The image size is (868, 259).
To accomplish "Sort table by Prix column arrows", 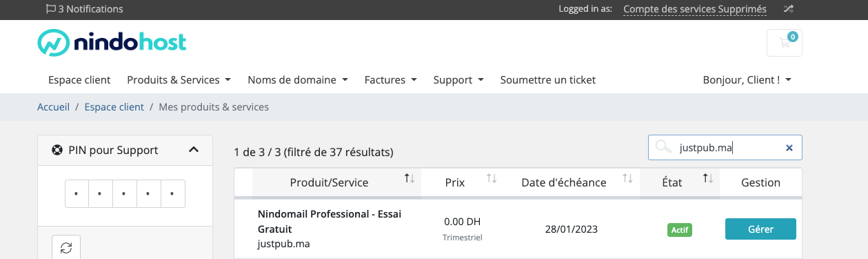I will [492, 179].
